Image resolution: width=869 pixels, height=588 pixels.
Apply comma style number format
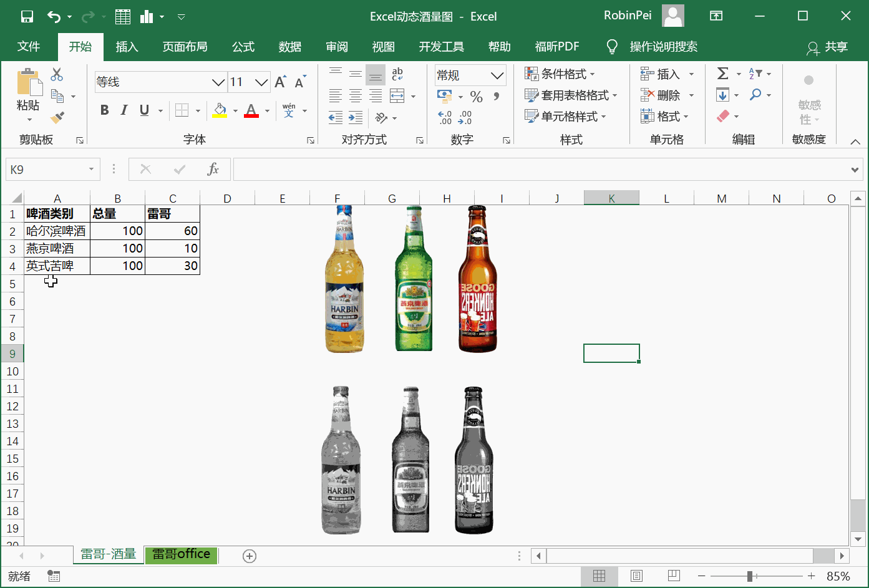(497, 97)
